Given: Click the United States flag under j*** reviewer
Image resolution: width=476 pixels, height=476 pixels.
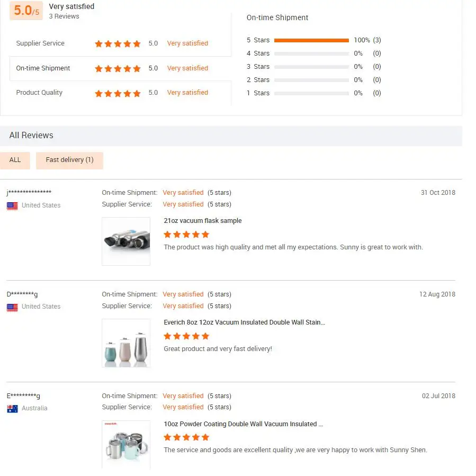Looking at the screenshot, I should [12, 206].
